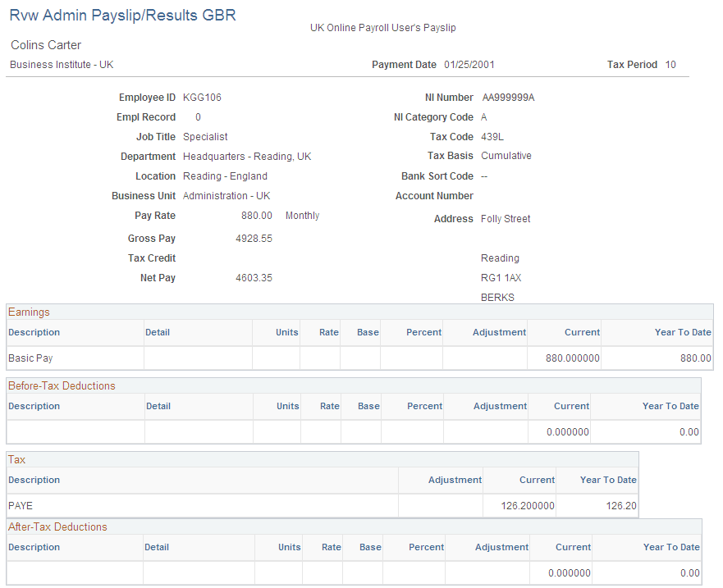Open the Administration - UK business unit link
Screen dimensions: 723x588
click(227, 195)
